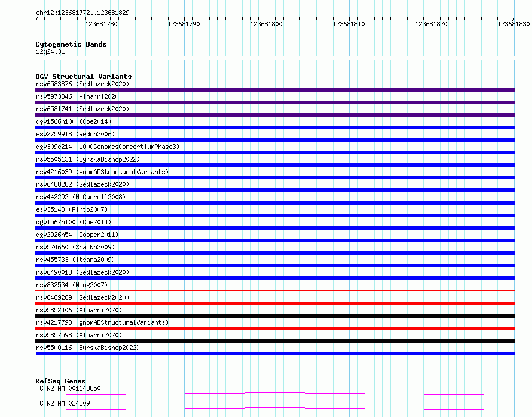Image resolution: width=532 pixels, height=417 pixels.
Task: Open nsv4217798 (gnomADStructuralVariants) label
Action: tap(102, 322)
